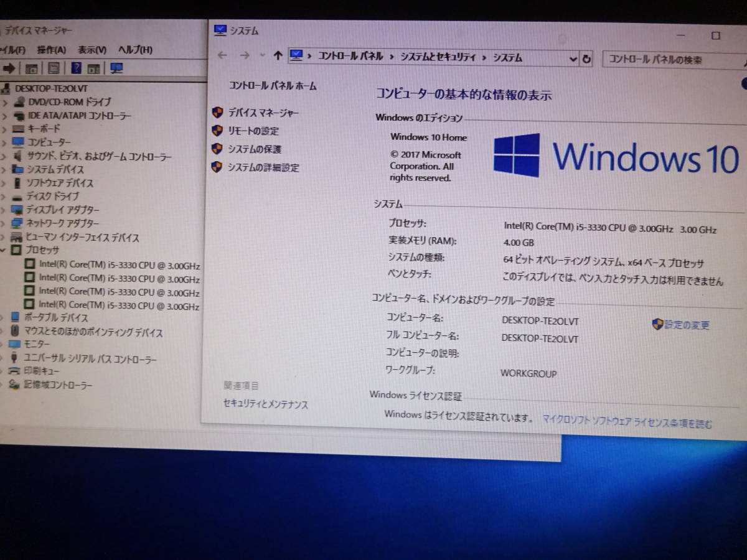The width and height of the screenshot is (747, 560).
Task: Click the DVD/CD-ROM drive category icon
Action: tap(19, 102)
